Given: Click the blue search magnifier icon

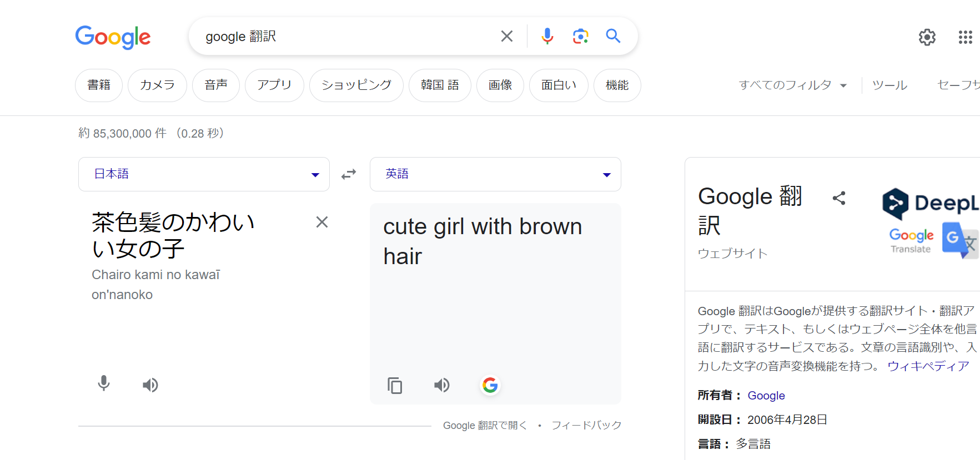Looking at the screenshot, I should point(613,36).
